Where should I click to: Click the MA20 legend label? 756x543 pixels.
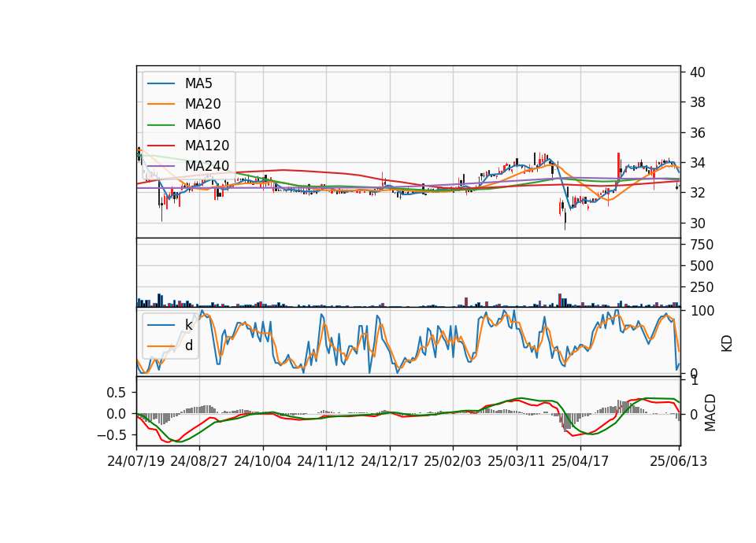pyautogui.click(x=203, y=104)
